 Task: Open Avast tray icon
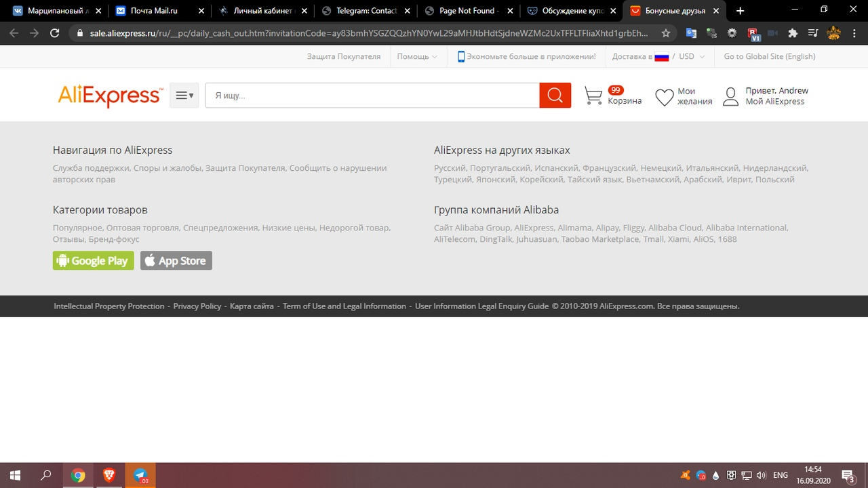686,475
